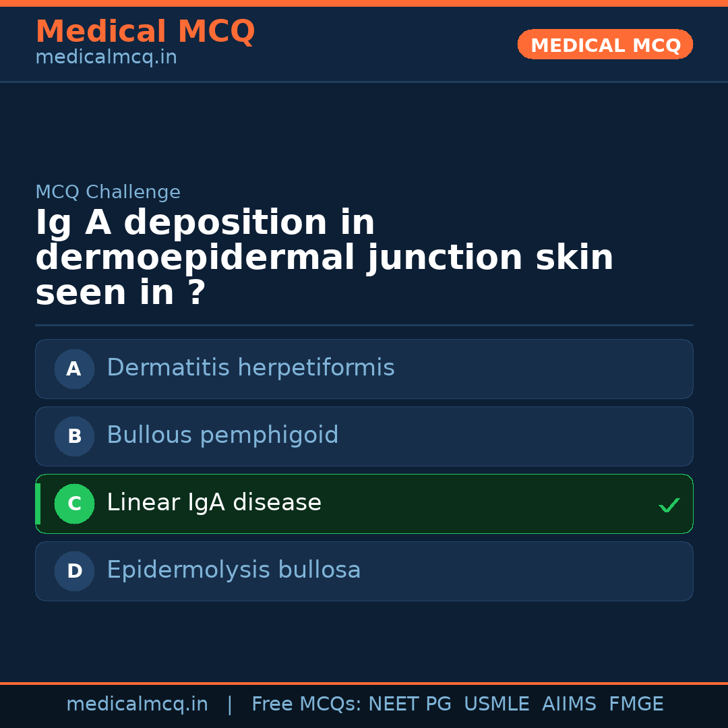Pick the "Epidermolysis bullosa" answer text
The height and width of the screenshot is (728, 728).
pos(233,570)
